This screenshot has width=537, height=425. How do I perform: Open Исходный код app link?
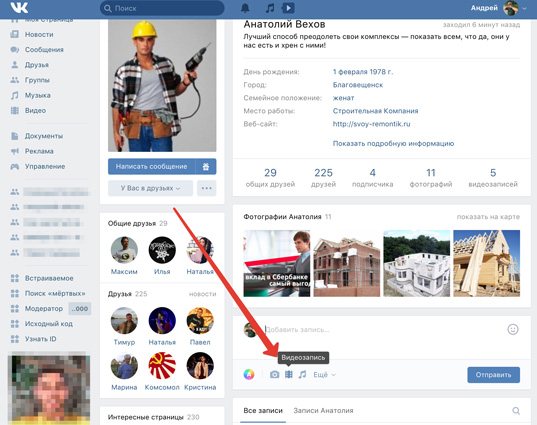(49, 324)
